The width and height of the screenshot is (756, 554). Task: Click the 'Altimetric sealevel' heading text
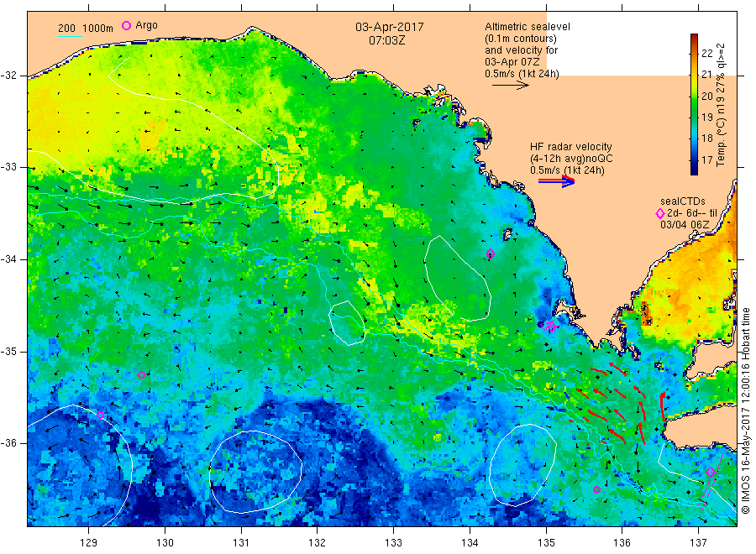(528, 27)
